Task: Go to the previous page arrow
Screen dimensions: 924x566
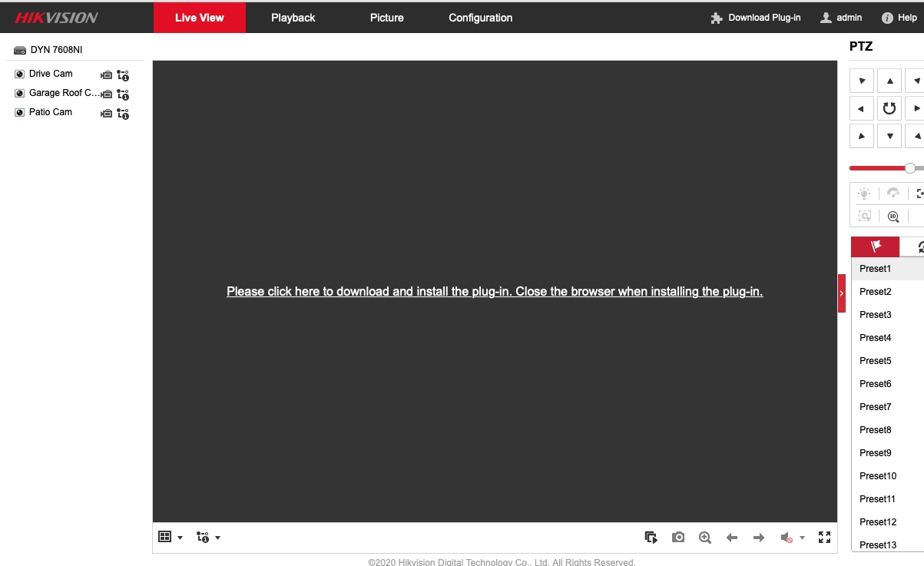Action: 732,538
